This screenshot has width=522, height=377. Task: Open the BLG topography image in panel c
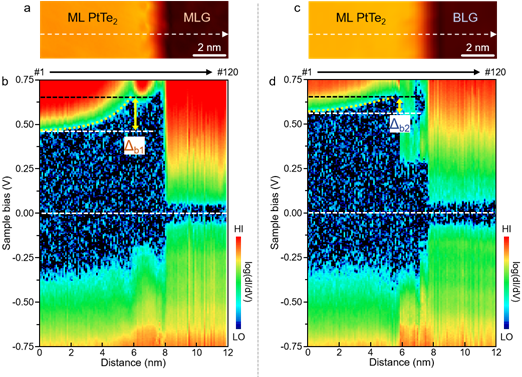pyautogui.click(x=403, y=30)
